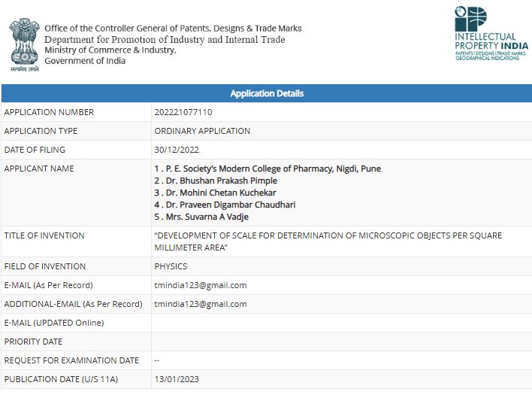The image size is (532, 404).
Task: Click the ADDITIONAL-EMAIL address value
Action: (x=201, y=304)
